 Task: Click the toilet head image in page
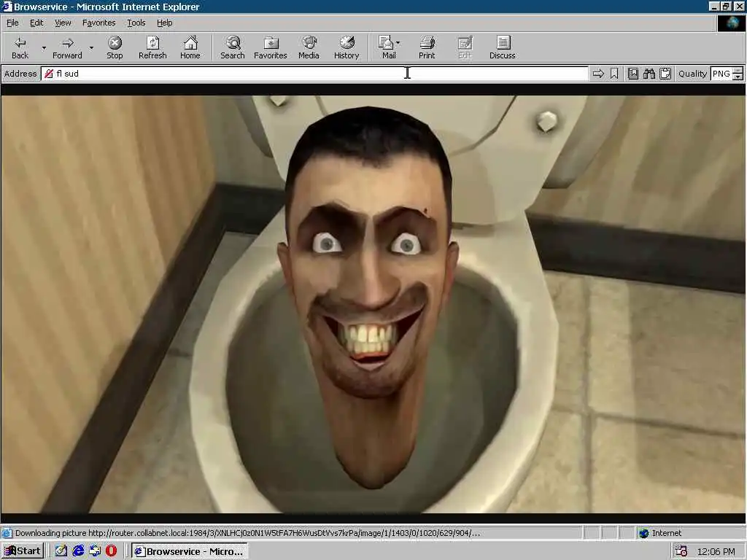tap(373, 304)
